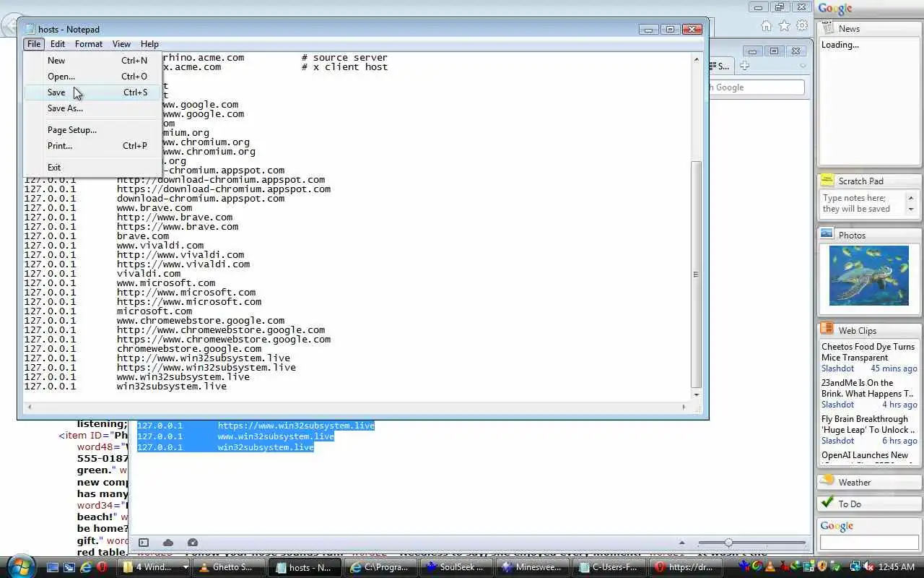Click the browser Home icon

click(x=767, y=26)
